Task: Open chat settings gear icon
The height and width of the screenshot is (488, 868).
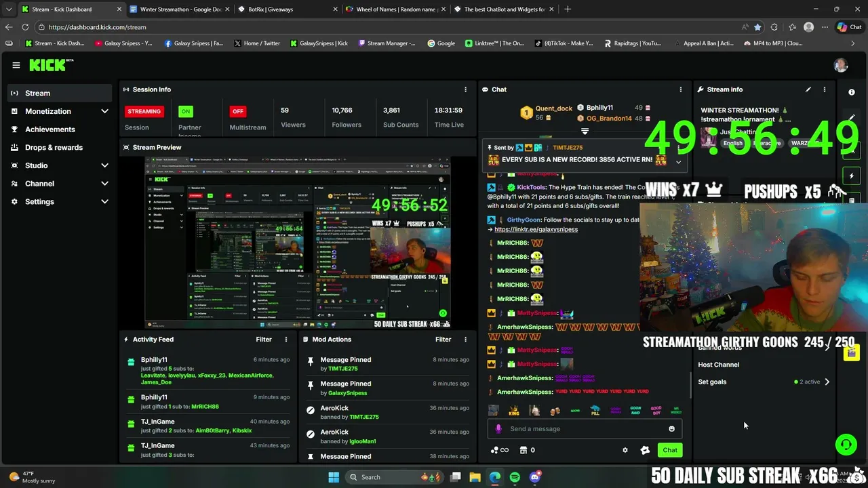Action: point(625,450)
